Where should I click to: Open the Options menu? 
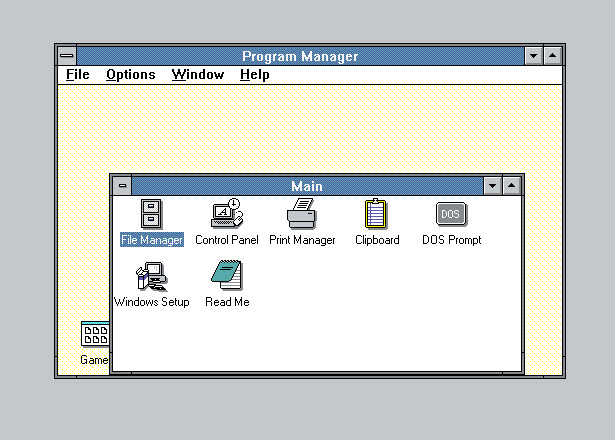click(131, 75)
